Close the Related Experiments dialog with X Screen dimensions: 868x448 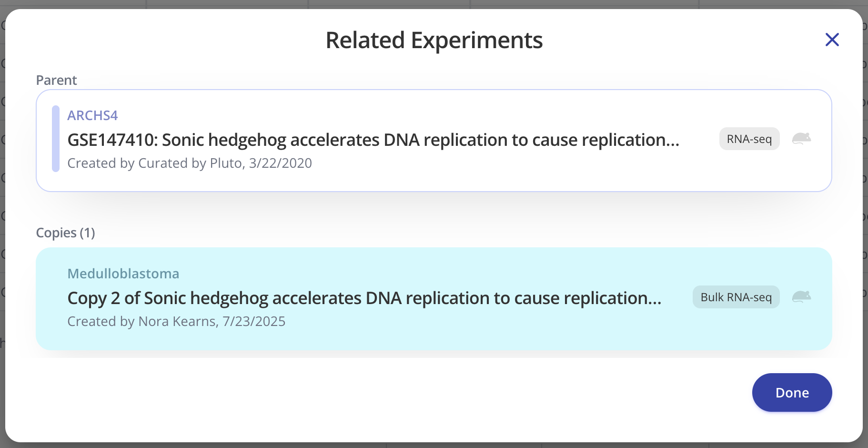click(832, 40)
